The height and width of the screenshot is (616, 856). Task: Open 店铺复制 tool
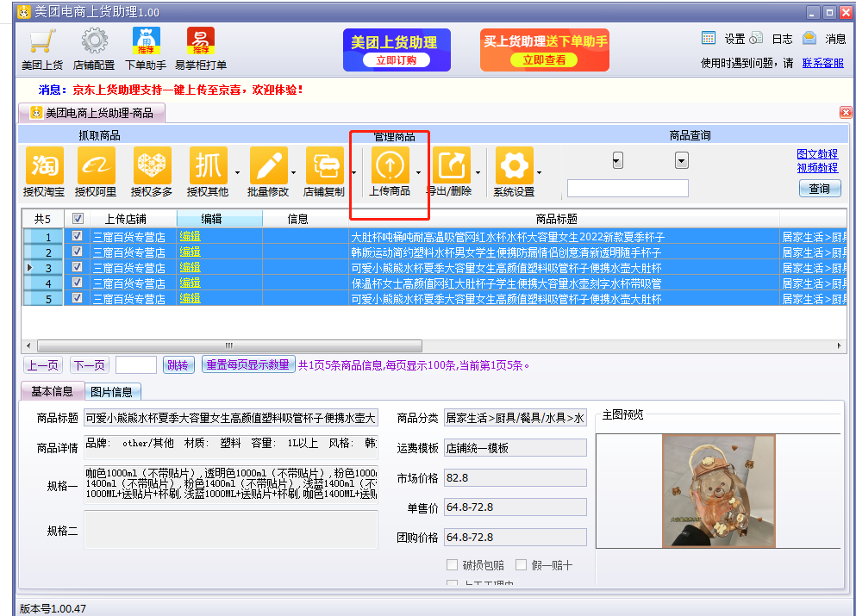[324, 165]
